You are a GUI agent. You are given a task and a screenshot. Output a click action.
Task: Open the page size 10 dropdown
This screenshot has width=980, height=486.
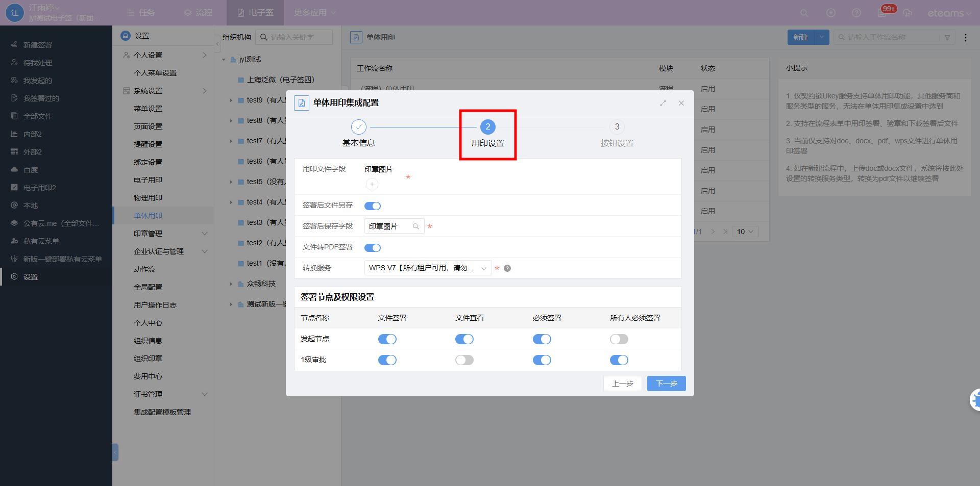[x=745, y=232]
